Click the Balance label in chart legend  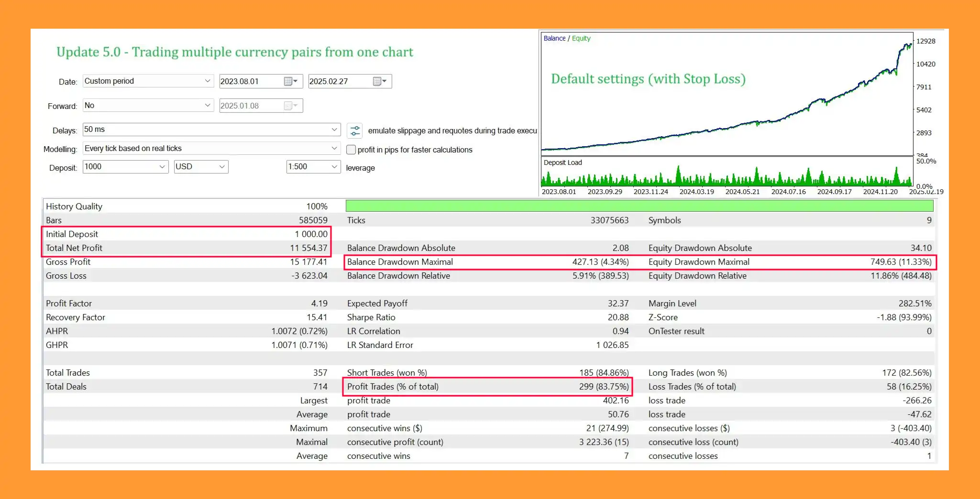(554, 38)
